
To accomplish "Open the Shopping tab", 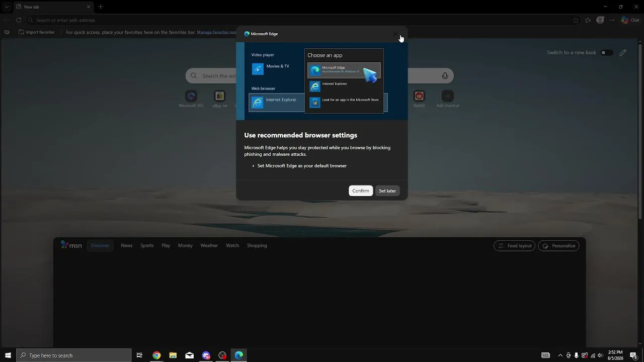I will (257, 245).
